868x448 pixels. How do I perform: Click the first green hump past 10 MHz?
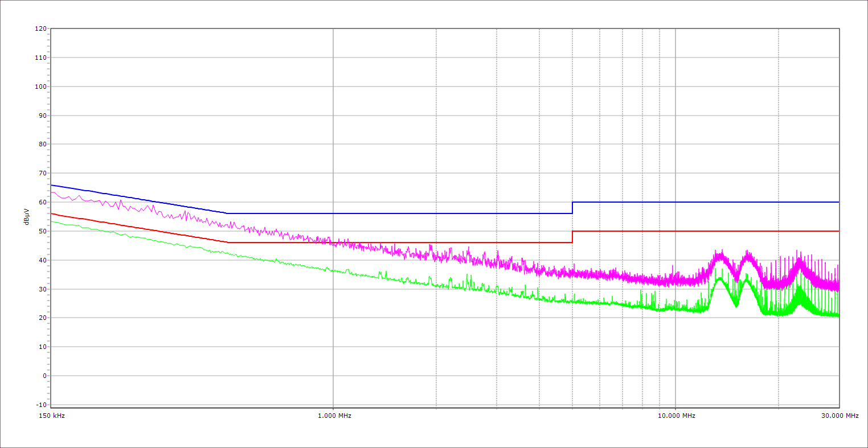[720, 279]
